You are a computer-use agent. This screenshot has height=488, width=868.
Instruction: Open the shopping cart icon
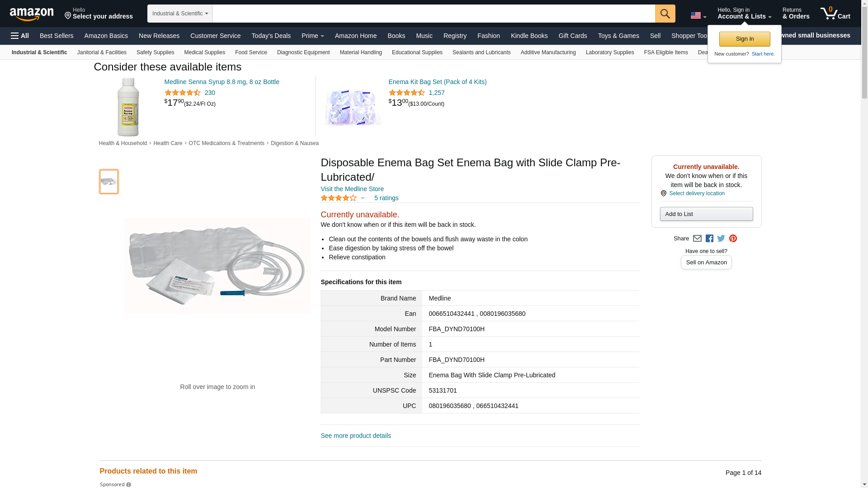(x=835, y=14)
